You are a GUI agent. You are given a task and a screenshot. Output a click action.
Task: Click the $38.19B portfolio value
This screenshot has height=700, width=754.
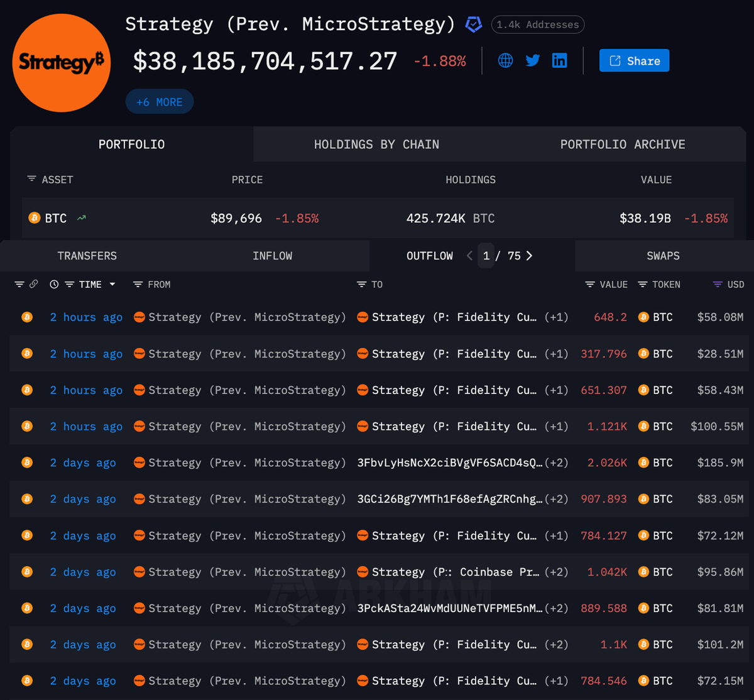click(x=645, y=218)
